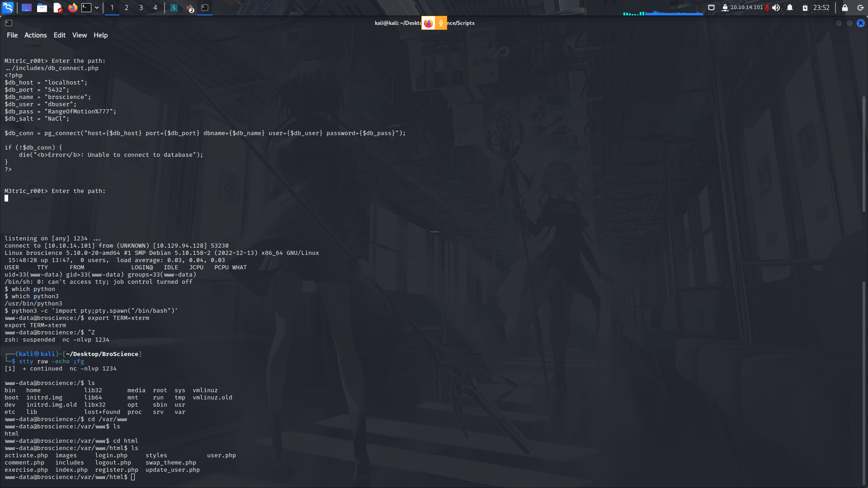
Task: Open the power manager battery icon
Action: tap(805, 7)
